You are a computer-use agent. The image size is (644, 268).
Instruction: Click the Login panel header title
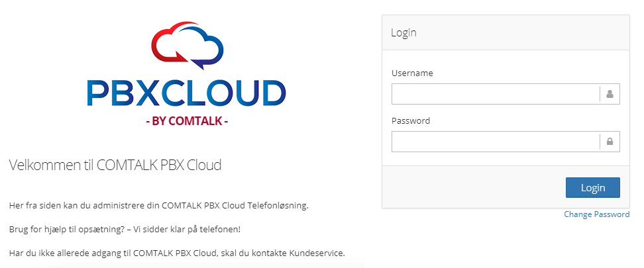click(x=403, y=32)
